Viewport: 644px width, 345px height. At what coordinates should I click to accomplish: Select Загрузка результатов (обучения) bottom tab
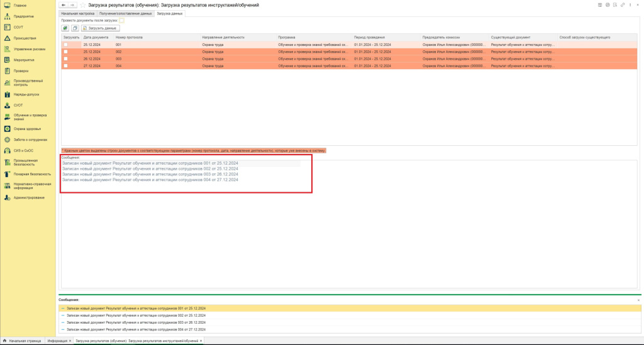pyautogui.click(x=136, y=341)
